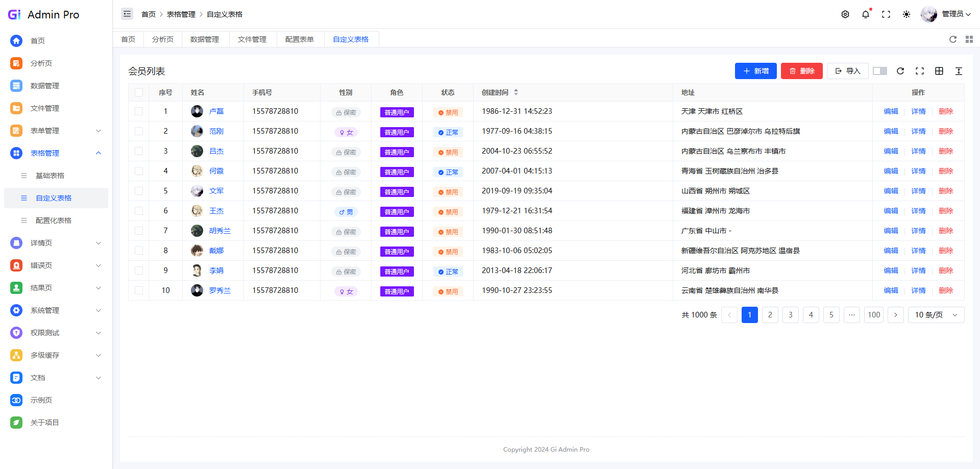Click the 新增 button
This screenshot has height=469, width=980.
755,71
